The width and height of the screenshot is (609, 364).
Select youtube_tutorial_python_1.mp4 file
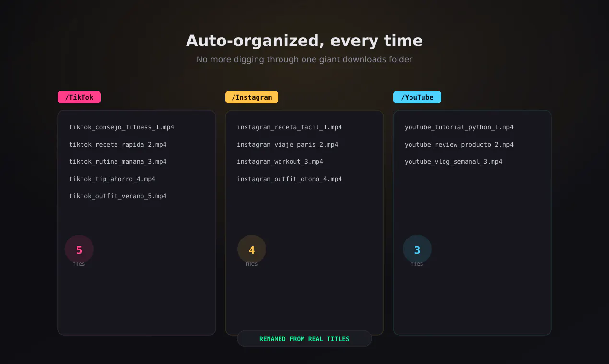click(x=459, y=127)
